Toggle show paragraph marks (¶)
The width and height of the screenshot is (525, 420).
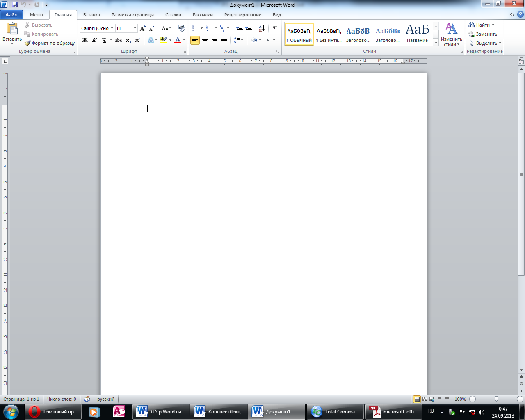[x=275, y=28]
